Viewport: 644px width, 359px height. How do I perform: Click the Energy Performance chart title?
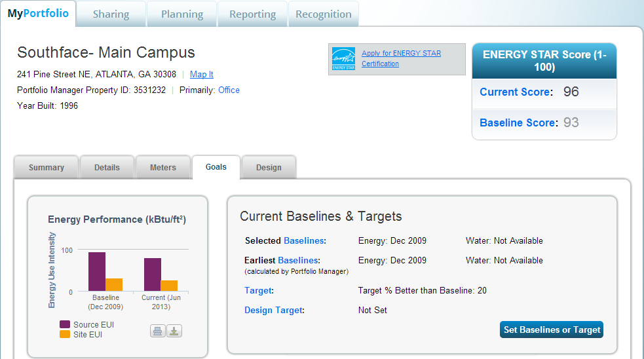point(117,219)
